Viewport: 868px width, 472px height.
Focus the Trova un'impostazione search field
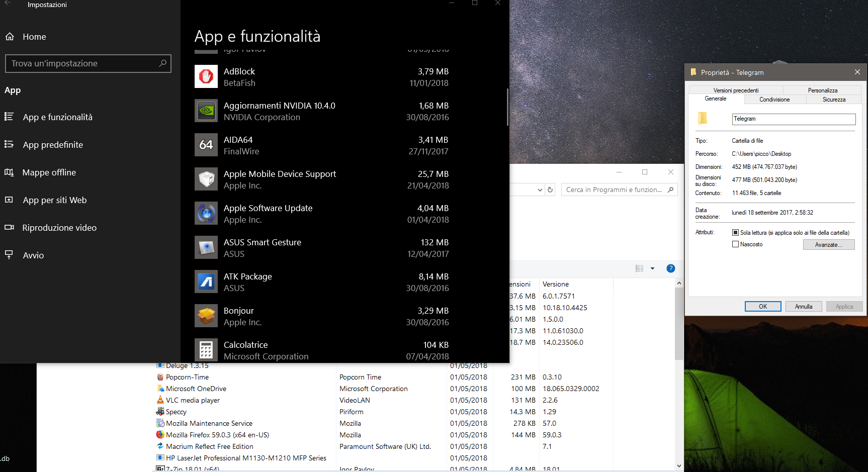(88, 63)
